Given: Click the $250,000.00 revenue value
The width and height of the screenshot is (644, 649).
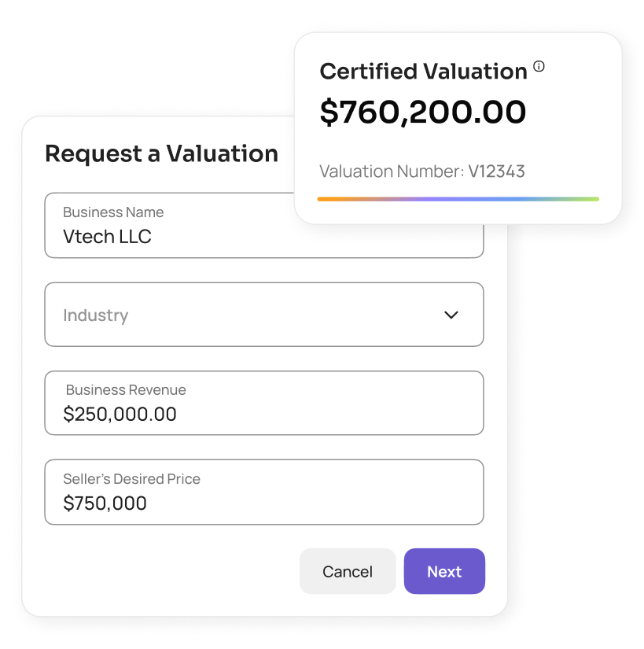Looking at the screenshot, I should click(x=120, y=415).
